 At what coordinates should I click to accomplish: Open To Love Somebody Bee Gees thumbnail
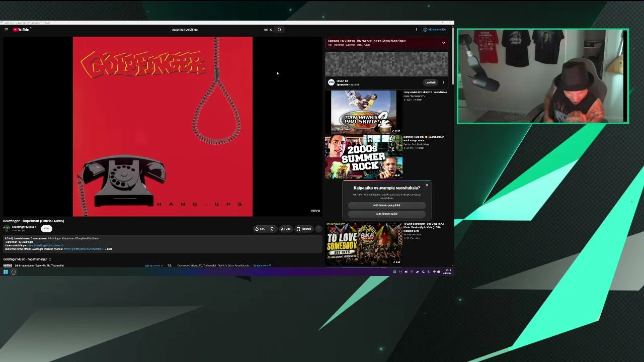(x=364, y=243)
